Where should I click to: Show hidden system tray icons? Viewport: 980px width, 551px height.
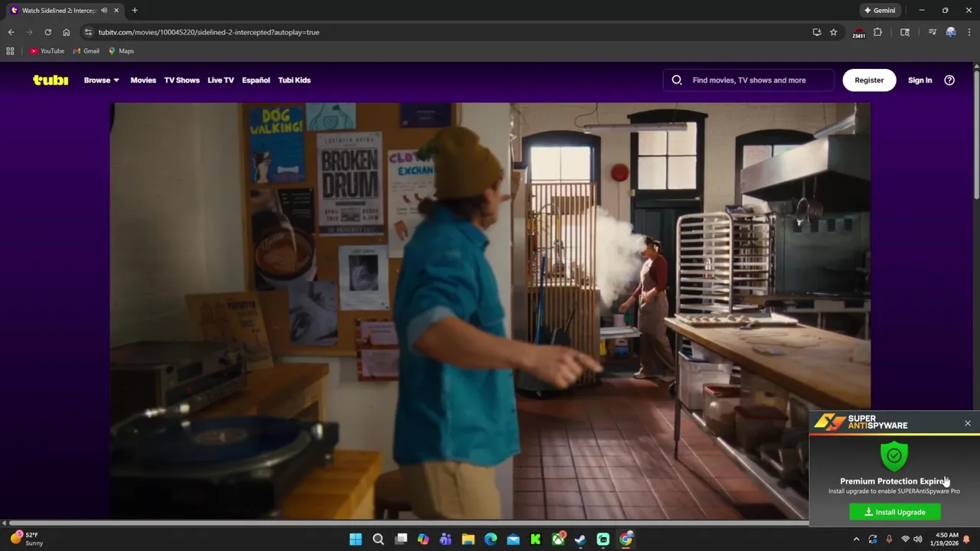click(x=856, y=540)
